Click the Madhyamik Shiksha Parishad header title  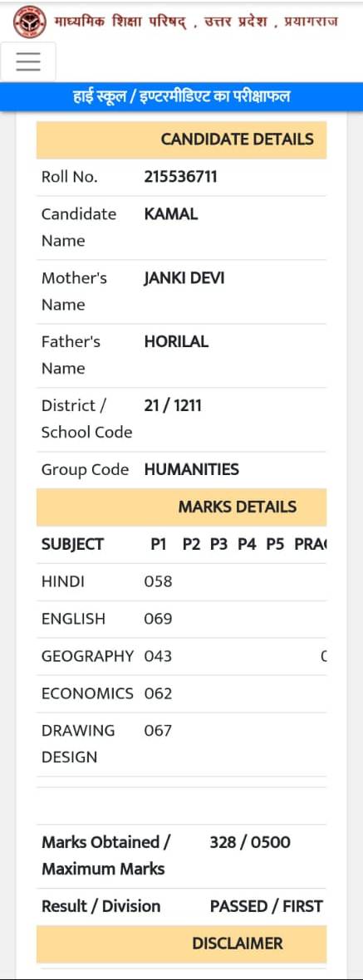[195, 22]
